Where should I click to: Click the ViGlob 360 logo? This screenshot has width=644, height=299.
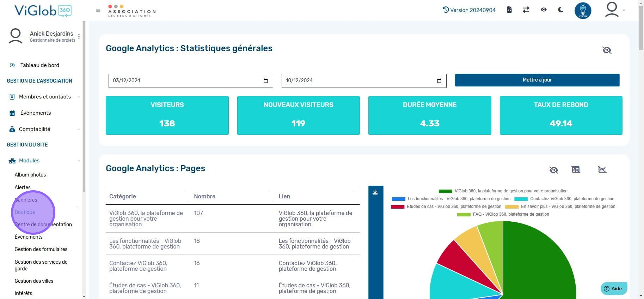pyautogui.click(x=43, y=11)
